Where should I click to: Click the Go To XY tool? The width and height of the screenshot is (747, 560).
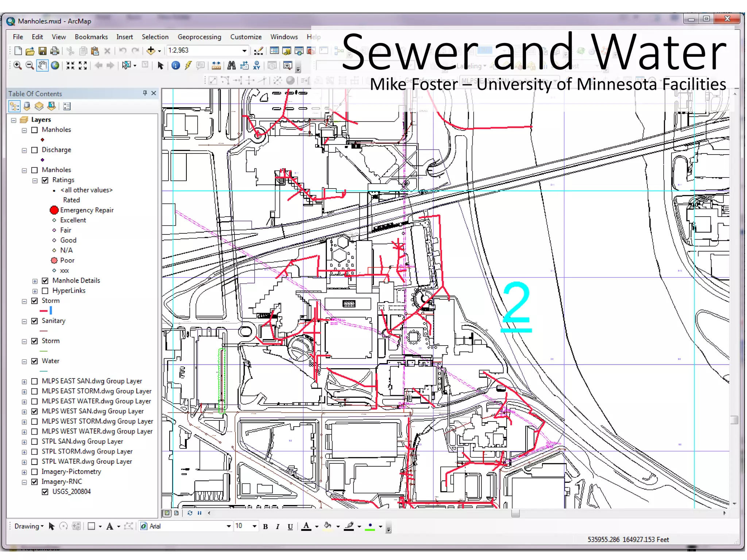[x=257, y=65]
